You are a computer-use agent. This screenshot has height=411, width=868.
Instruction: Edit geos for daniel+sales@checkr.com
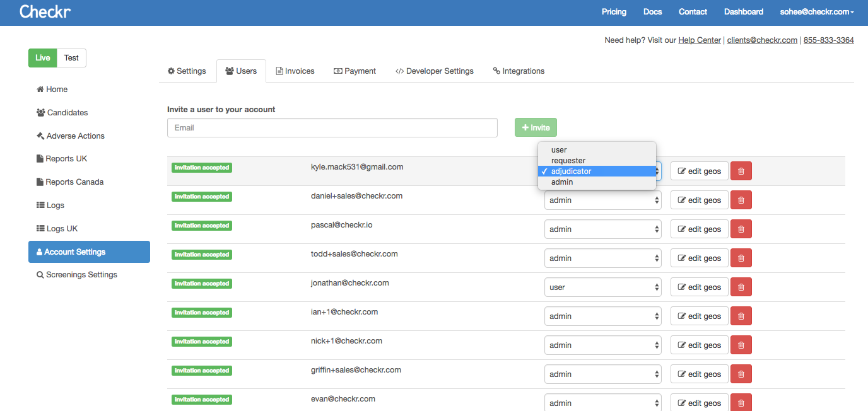pos(699,200)
